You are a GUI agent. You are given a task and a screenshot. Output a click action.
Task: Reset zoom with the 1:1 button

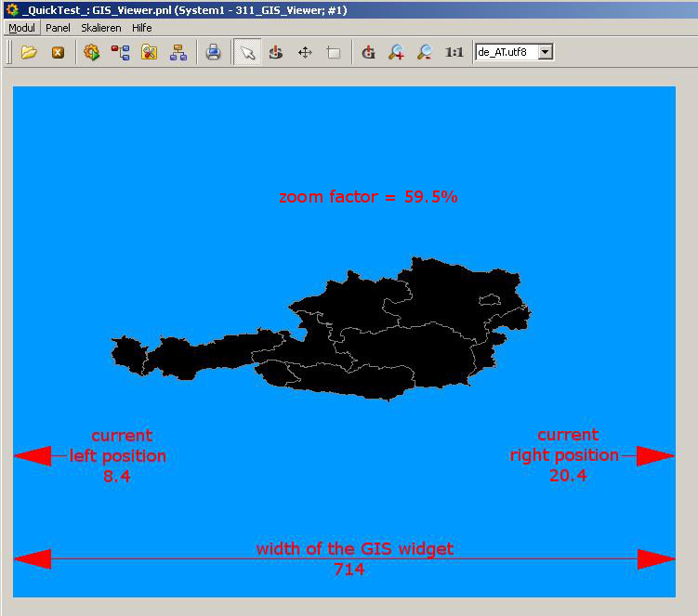[454, 53]
